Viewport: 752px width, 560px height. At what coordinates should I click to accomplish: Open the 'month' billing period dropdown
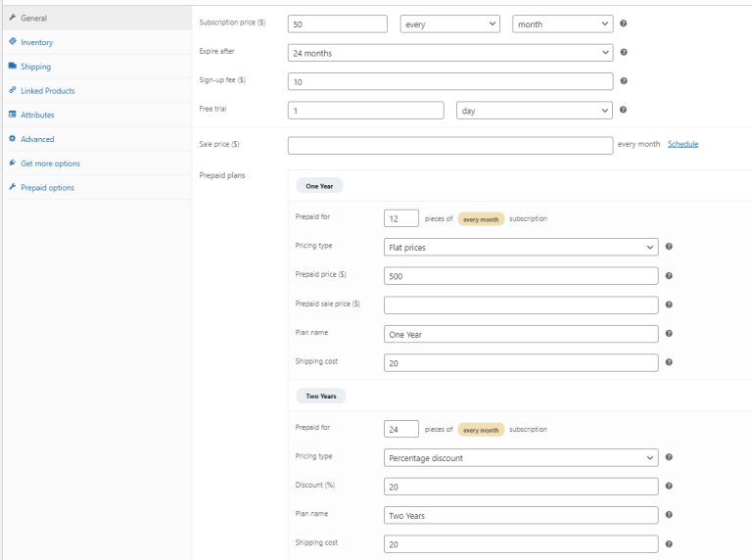click(563, 23)
